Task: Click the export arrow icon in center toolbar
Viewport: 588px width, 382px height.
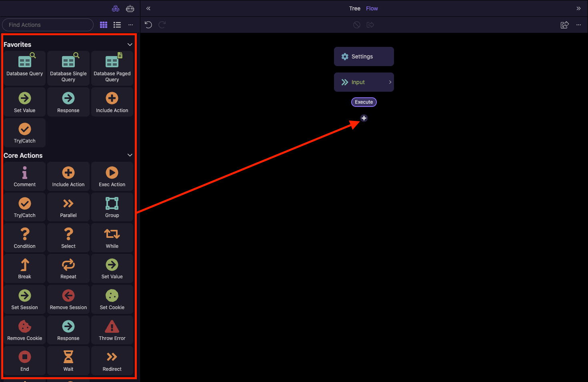Action: (370, 25)
